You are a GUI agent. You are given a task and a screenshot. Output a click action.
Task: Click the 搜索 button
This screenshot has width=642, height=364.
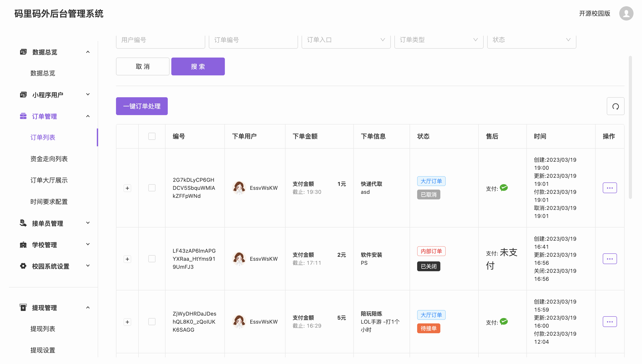[x=198, y=66]
